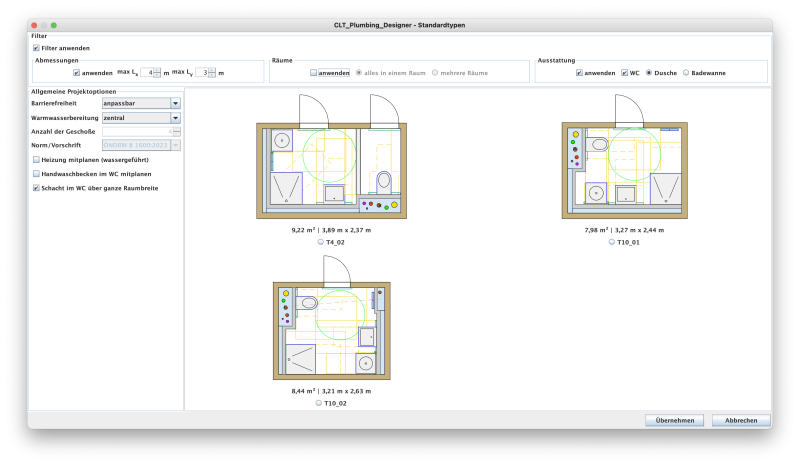Click the toilet symbol in the T10_01 plan
The height and width of the screenshot is (465, 800).
(599, 145)
